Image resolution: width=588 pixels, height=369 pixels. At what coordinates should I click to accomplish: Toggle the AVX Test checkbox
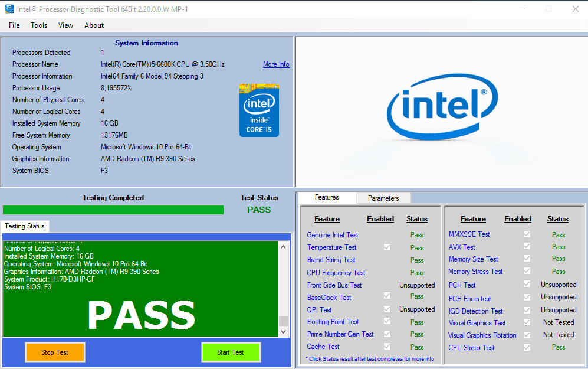(527, 246)
